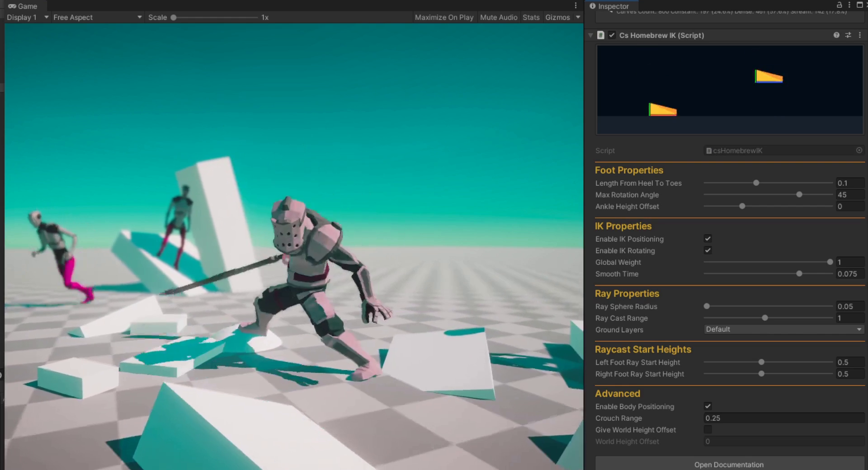Screen dimensions: 868x470
Task: Click the Ankle Height Offset value field
Action: point(850,207)
